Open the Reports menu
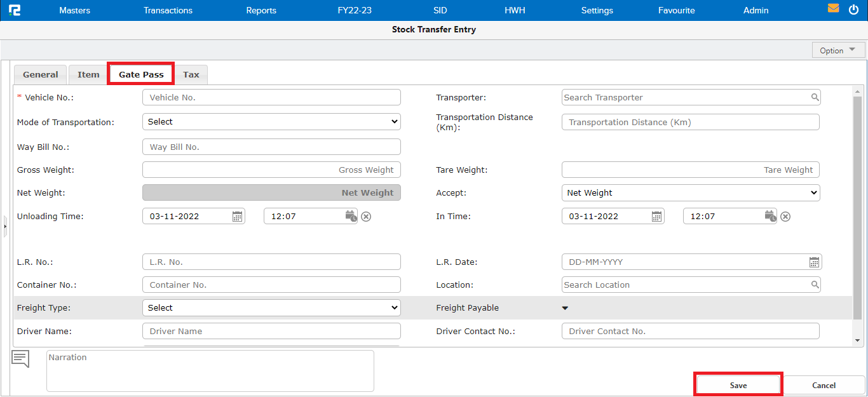The width and height of the screenshot is (868, 397). coord(261,10)
